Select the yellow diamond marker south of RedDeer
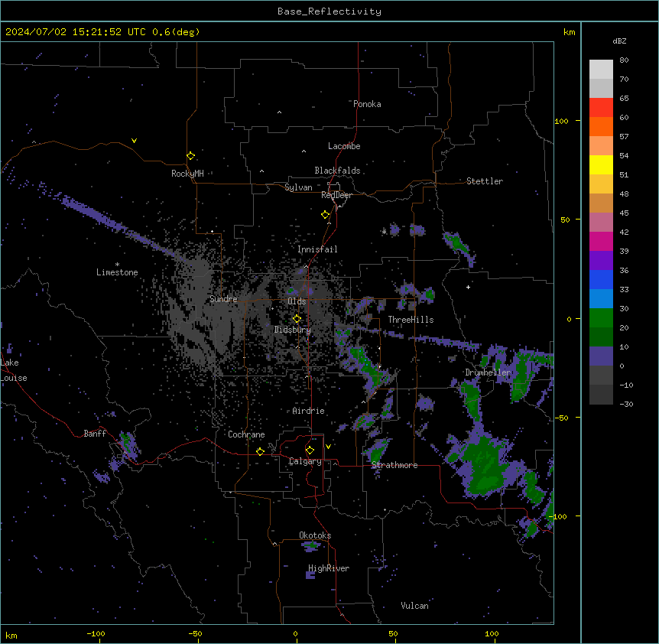Viewport: 659px width, 644px height. pos(325,215)
